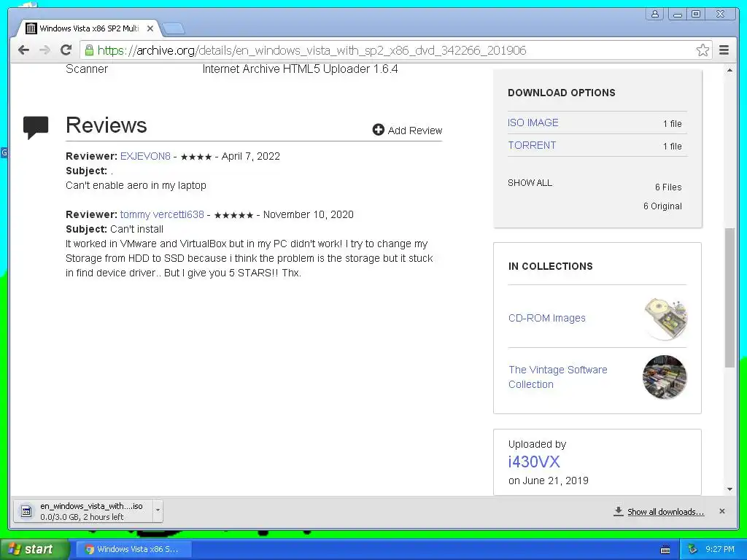This screenshot has height=560, width=747.
Task: Reload the archive.org page
Action: point(66,50)
